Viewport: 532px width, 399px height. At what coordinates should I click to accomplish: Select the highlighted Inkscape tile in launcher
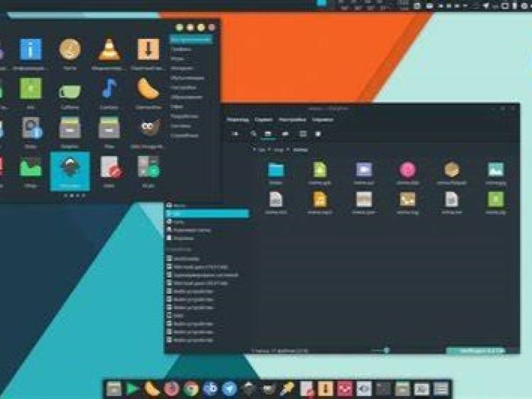point(70,170)
